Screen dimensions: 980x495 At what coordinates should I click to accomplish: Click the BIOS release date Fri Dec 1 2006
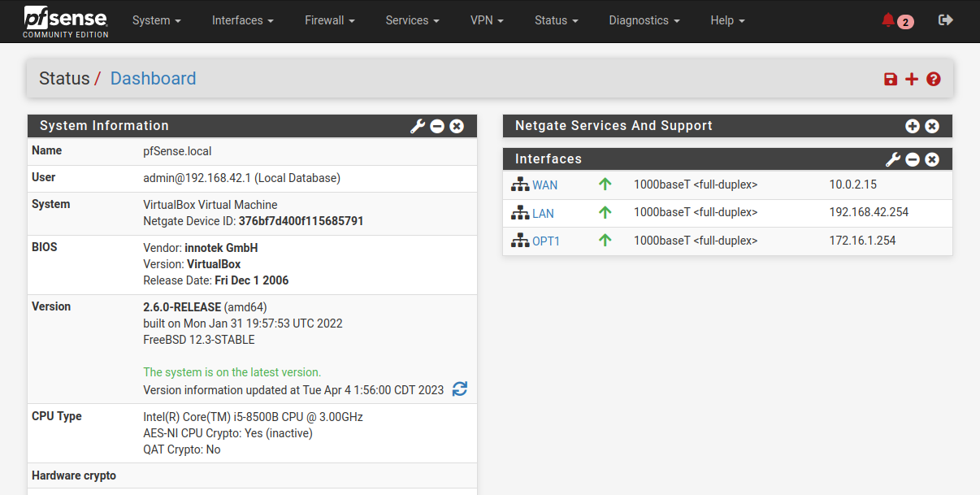point(252,280)
